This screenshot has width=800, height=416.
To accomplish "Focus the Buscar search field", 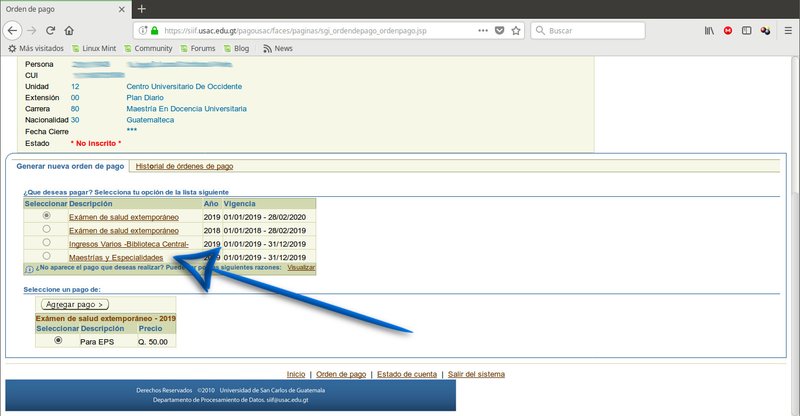I will pos(610,31).
